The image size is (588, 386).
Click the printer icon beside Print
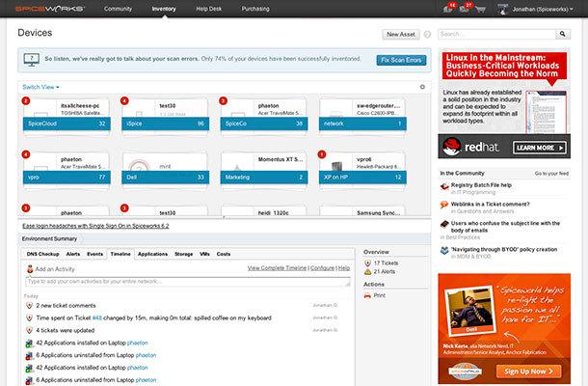pos(367,295)
